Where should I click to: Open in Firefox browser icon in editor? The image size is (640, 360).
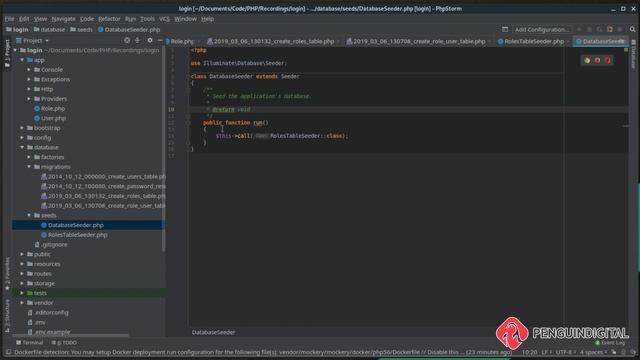(x=597, y=60)
